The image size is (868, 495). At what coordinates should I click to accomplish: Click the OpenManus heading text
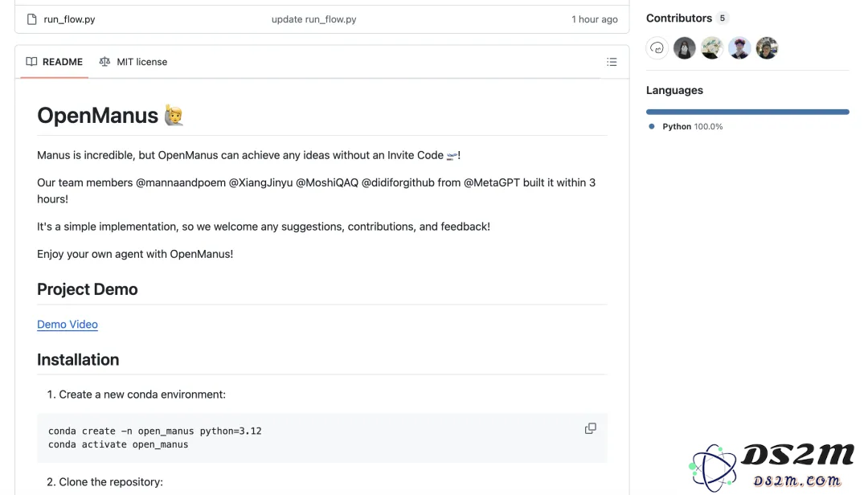[97, 115]
